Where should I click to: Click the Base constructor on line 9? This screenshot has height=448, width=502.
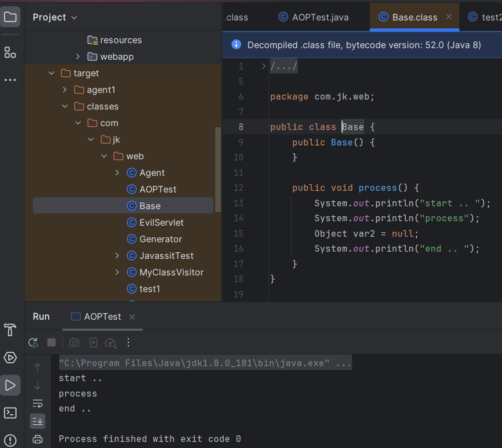pos(341,142)
